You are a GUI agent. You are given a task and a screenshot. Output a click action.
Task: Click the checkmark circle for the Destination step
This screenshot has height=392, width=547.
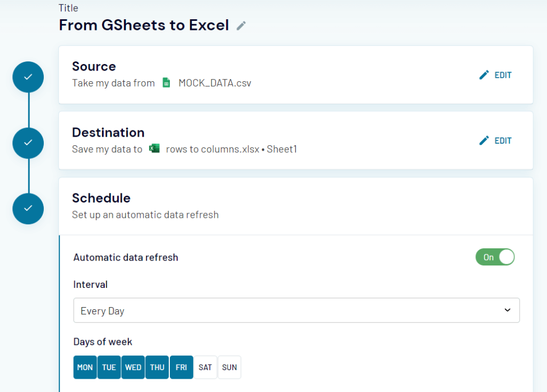28,143
